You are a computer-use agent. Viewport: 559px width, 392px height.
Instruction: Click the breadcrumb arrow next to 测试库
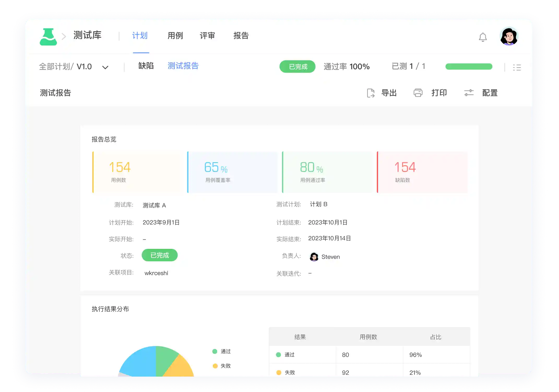pos(64,37)
